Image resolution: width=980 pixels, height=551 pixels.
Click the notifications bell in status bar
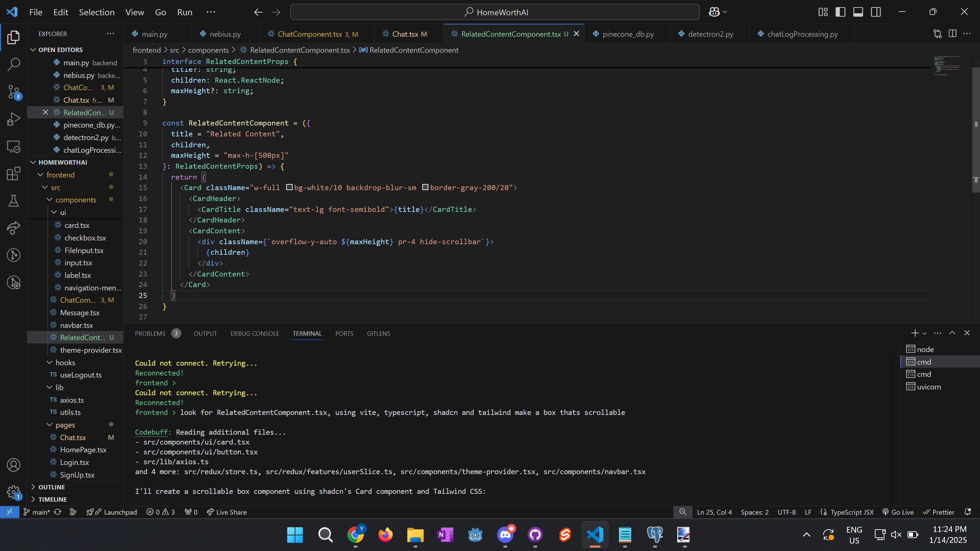tap(968, 512)
